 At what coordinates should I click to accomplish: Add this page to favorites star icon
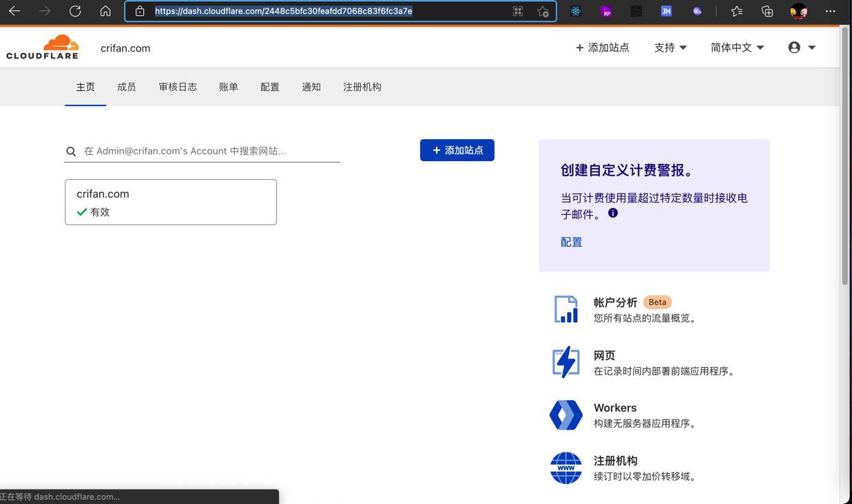point(543,11)
